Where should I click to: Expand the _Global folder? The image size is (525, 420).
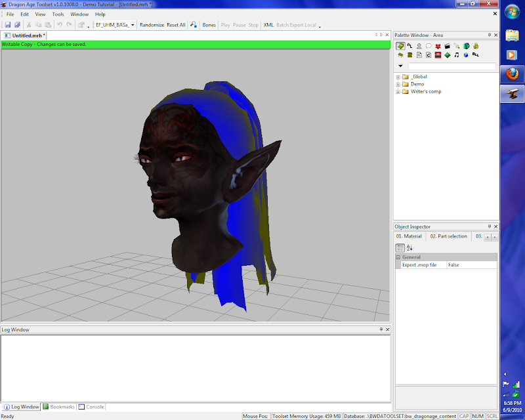[398, 77]
